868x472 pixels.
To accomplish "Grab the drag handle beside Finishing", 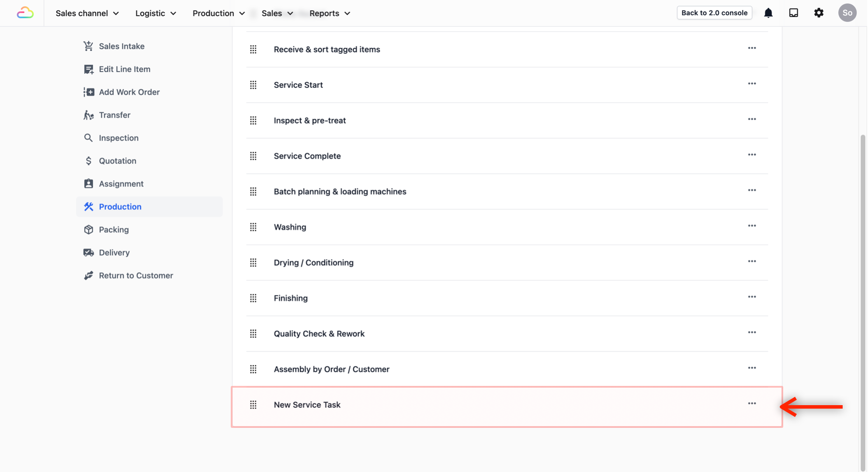I will 253,298.
